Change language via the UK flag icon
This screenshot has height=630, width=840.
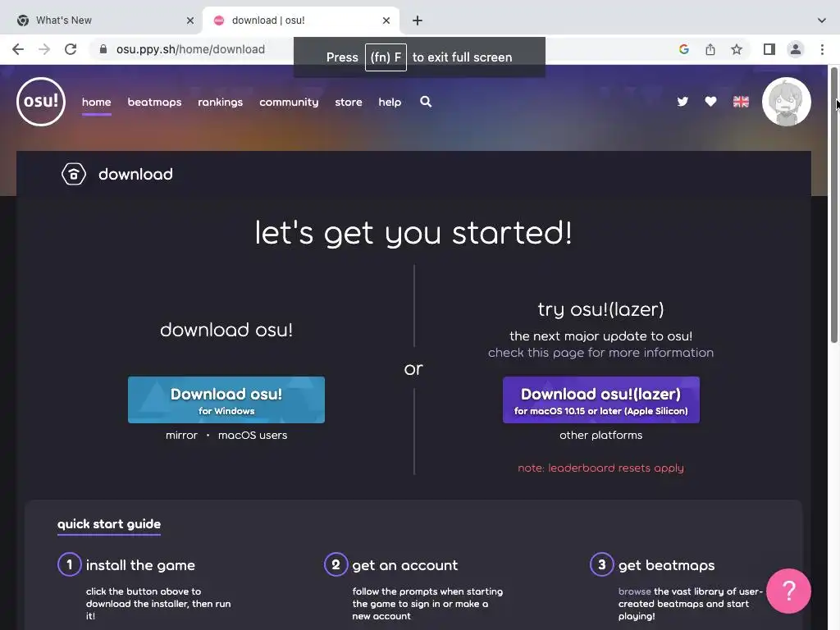pyautogui.click(x=741, y=102)
